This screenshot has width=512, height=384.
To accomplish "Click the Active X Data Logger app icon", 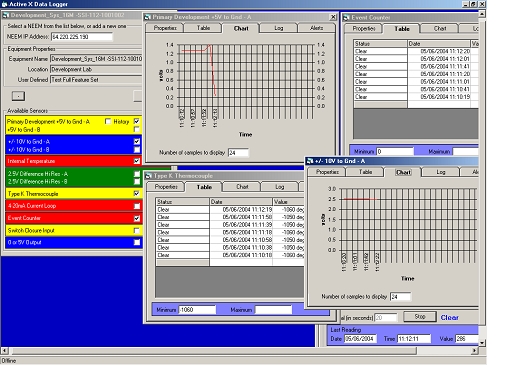I will coord(4,4).
